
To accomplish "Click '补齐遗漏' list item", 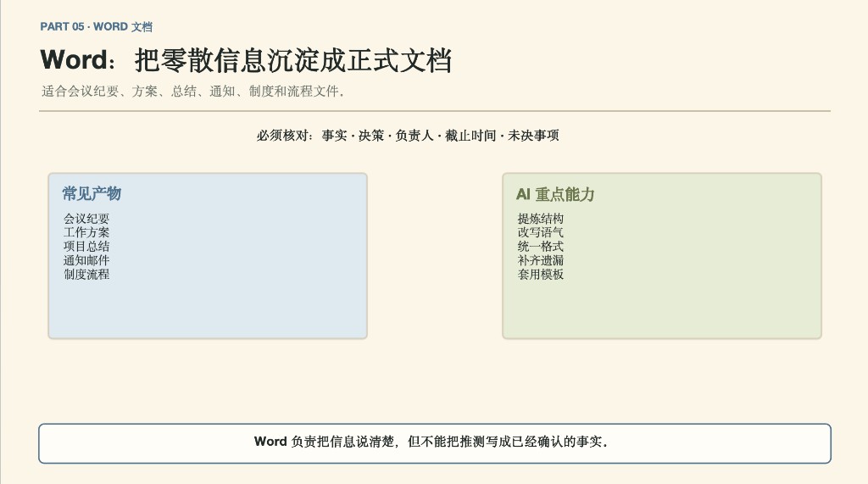I will point(540,260).
